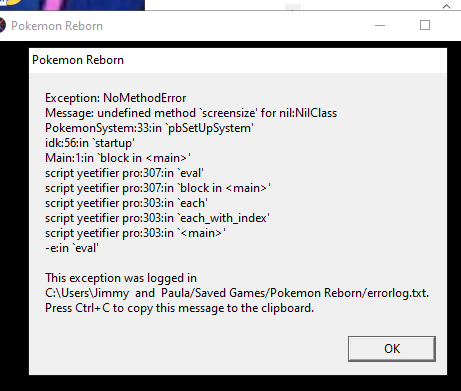Click the "script yeetifier pro:303:in `each_with_index'" line
461x391 pixels.
click(x=157, y=218)
